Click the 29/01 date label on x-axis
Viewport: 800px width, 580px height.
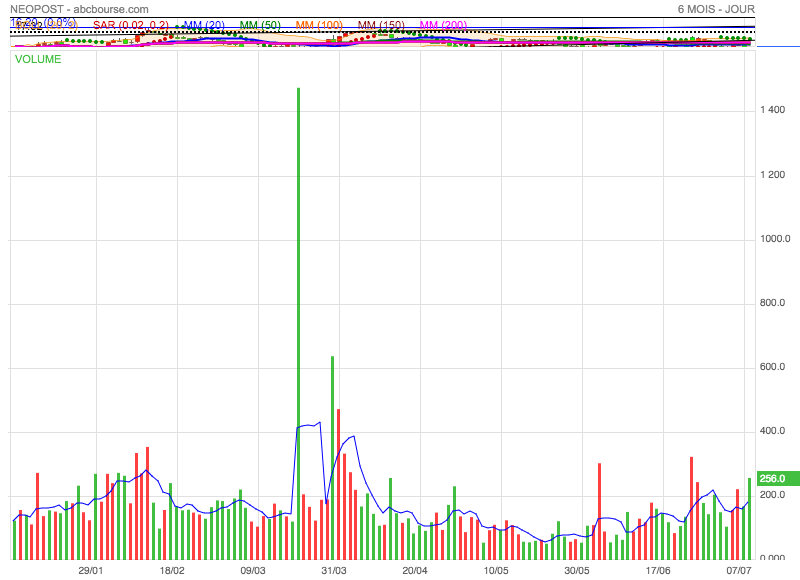91,571
